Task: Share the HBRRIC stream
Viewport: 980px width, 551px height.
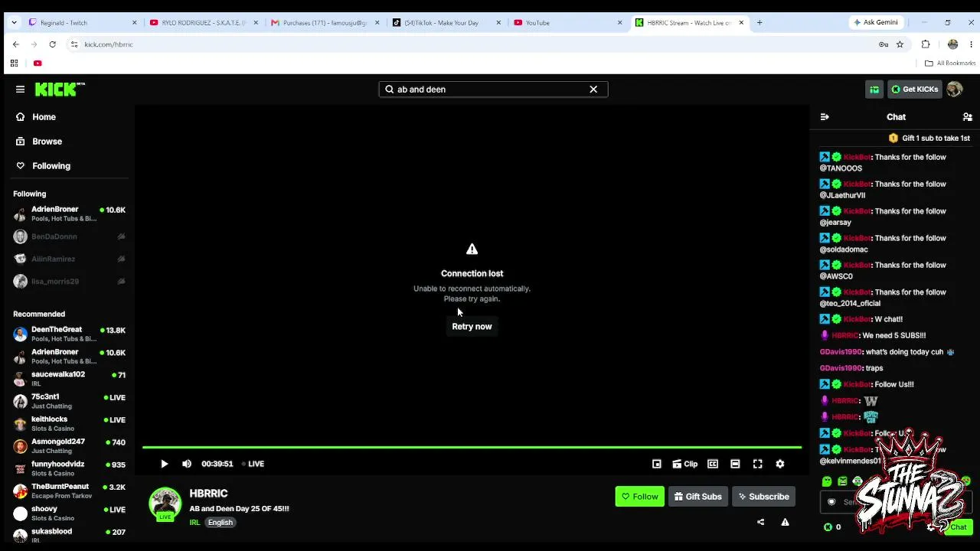Action: pyautogui.click(x=760, y=523)
